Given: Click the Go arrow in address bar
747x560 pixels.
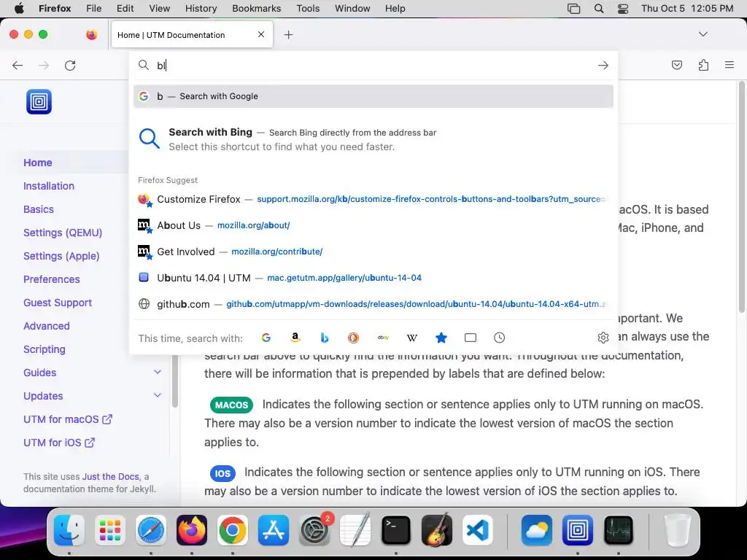Looking at the screenshot, I should [603, 65].
